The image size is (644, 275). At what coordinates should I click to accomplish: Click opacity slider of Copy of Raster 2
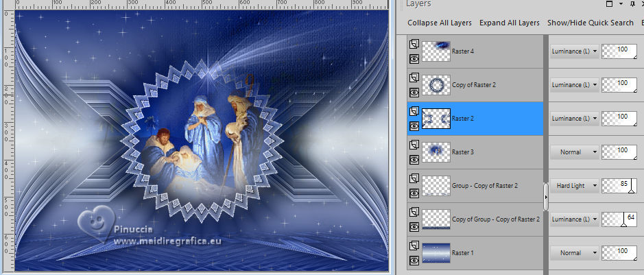pyautogui.click(x=619, y=85)
